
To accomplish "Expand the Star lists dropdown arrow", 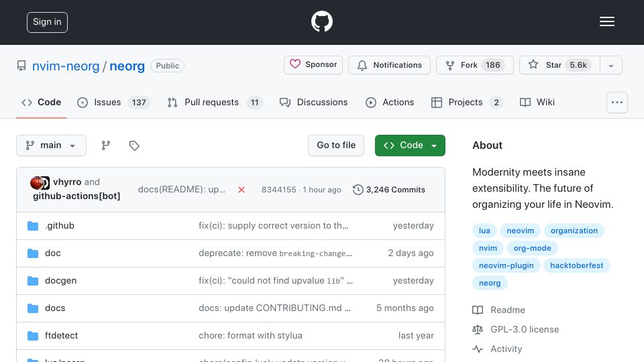I will [611, 66].
